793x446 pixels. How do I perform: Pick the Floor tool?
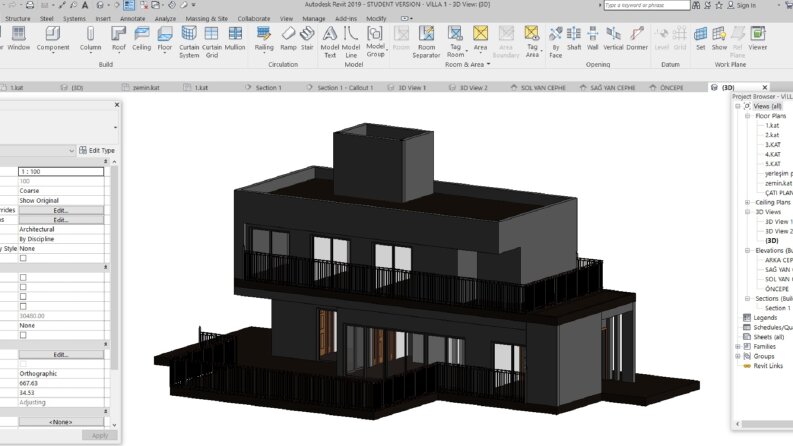pyautogui.click(x=165, y=38)
